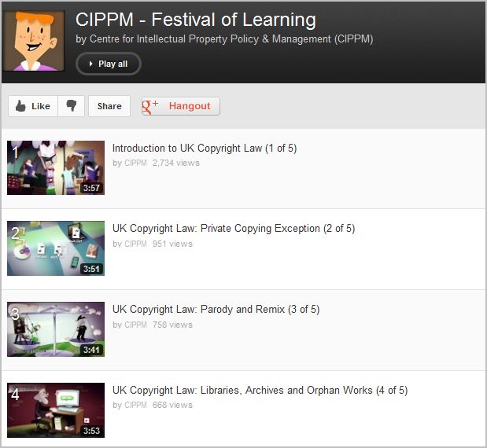Viewport: 487px width, 448px height.
Task: Click the thumbs-down dislike icon
Action: 71,106
